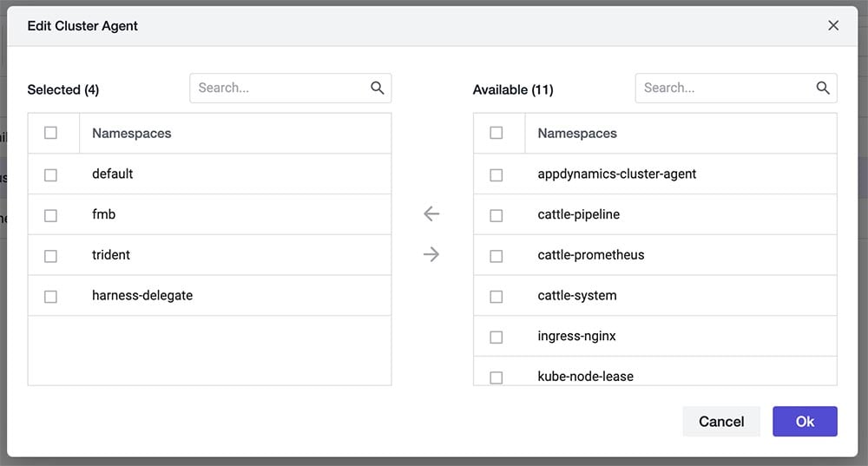The image size is (868, 466).
Task: Select the cattle-prometheus checkbox
Action: point(496,256)
